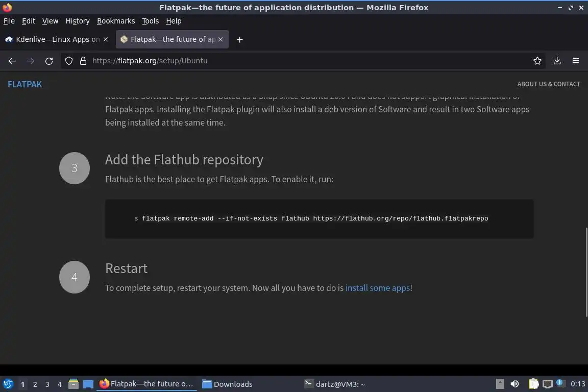Open the tracking protection shield icon
Viewport: 588px width, 392px height.
coord(68,61)
